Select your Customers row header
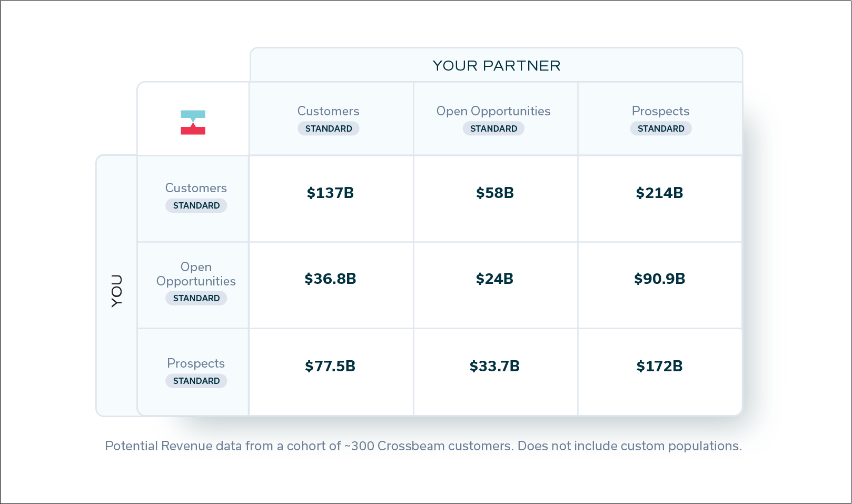Screen dimensions: 852x504 pos(193,199)
